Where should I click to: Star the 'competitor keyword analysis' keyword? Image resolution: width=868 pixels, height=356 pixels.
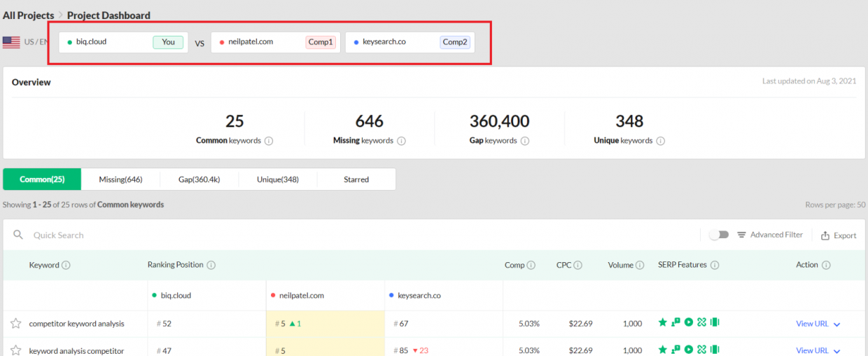pyautogui.click(x=15, y=324)
